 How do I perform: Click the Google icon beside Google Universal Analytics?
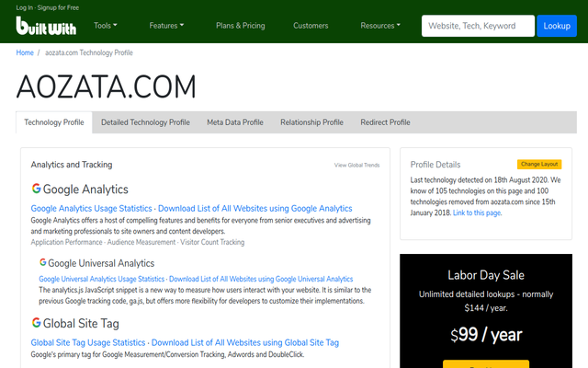[x=43, y=262]
